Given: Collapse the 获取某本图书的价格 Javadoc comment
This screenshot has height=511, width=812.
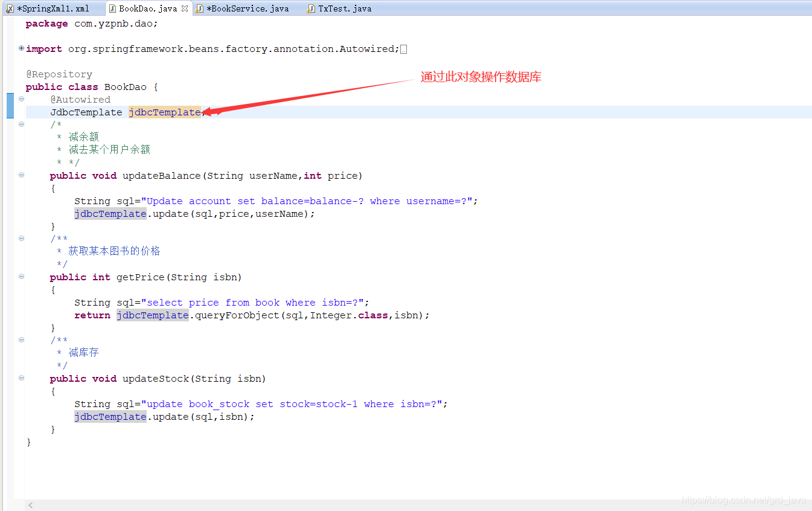Looking at the screenshot, I should [22, 239].
